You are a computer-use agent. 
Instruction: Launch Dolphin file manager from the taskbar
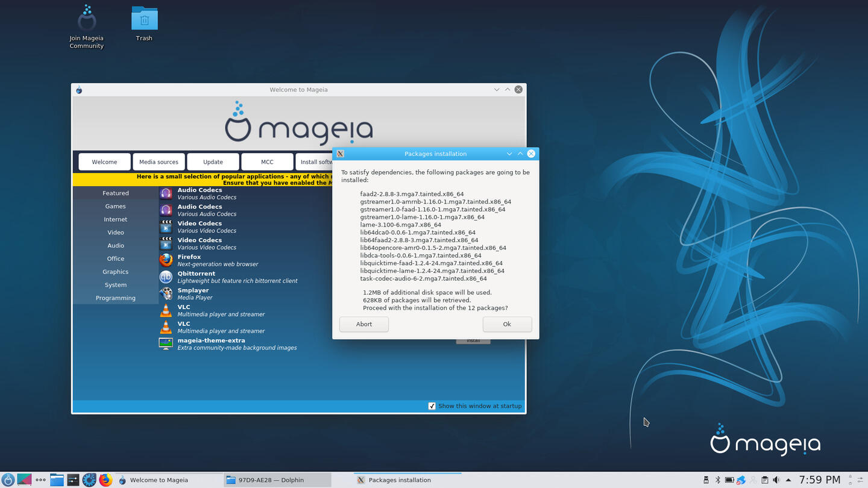coord(57,480)
